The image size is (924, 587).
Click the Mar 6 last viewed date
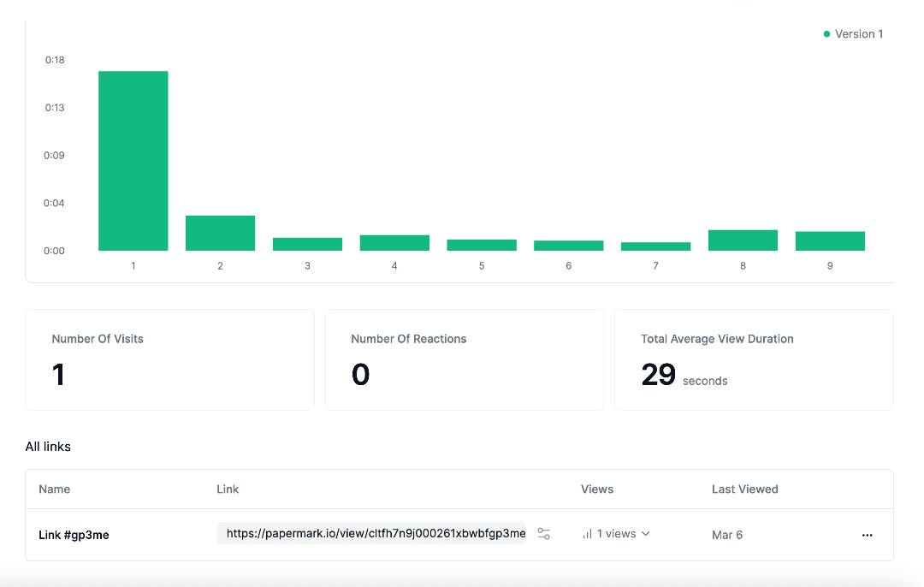point(727,535)
